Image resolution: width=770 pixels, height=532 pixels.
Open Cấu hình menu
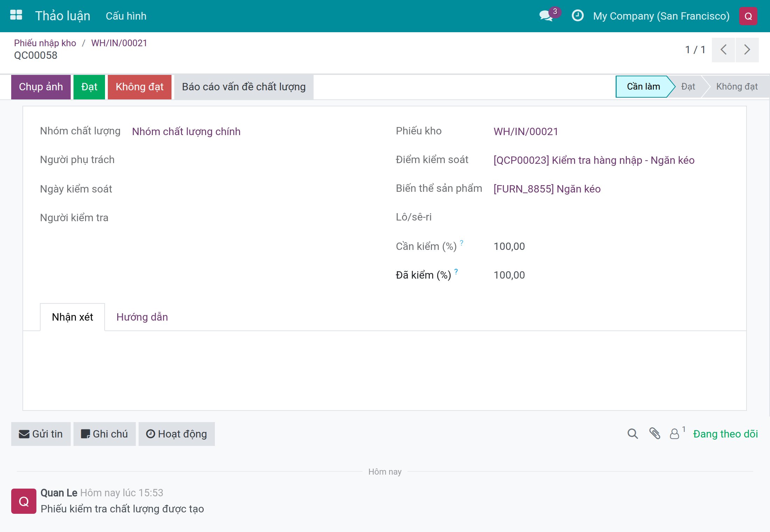tap(126, 16)
